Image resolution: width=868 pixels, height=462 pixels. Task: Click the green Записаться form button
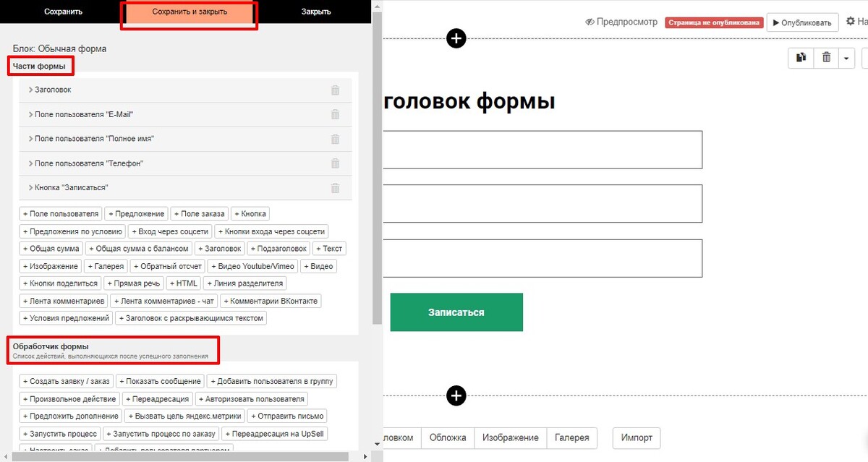456,312
